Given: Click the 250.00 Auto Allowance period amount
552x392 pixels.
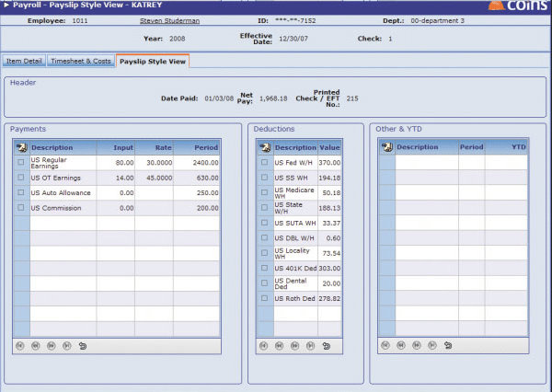Looking at the screenshot, I should click(x=197, y=193).
